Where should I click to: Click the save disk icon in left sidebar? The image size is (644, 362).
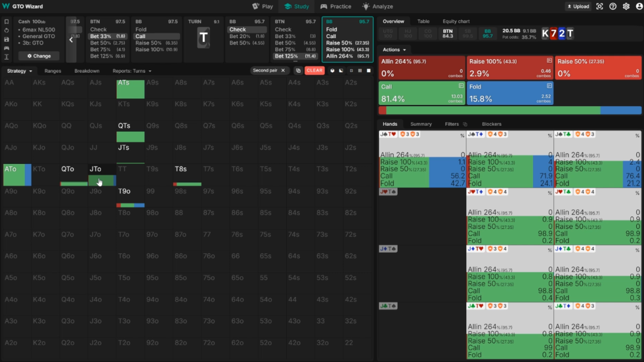tap(7, 39)
